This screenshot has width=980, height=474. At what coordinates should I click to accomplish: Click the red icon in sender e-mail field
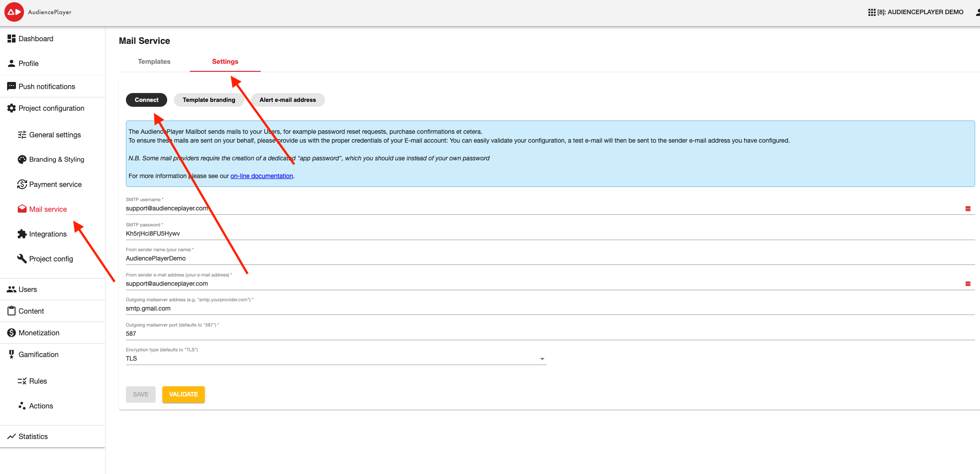click(968, 284)
